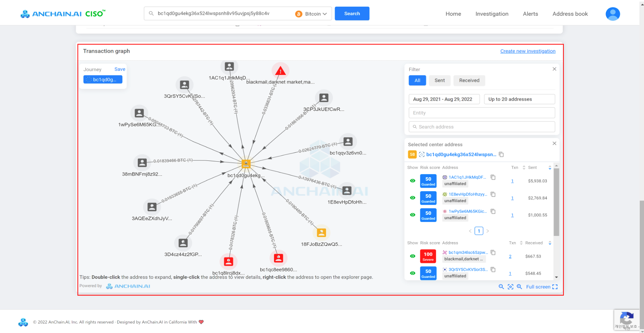Copy the 1wPySe6M65KGic address

point(493,211)
